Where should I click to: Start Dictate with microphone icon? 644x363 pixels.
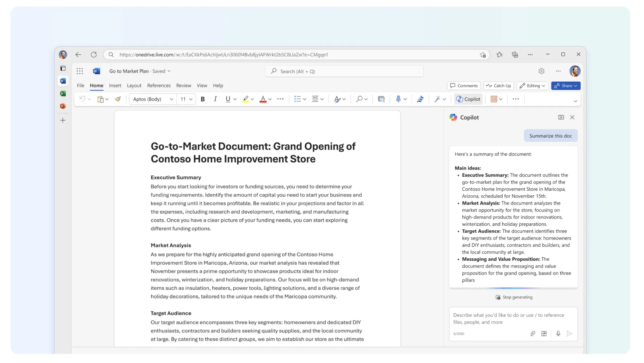coord(398,99)
